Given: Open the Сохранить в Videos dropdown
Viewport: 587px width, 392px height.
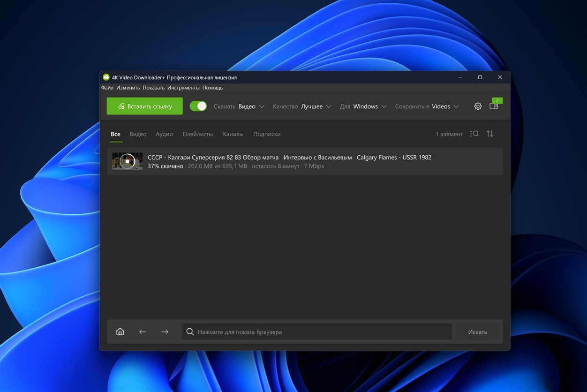Looking at the screenshot, I should coord(427,106).
